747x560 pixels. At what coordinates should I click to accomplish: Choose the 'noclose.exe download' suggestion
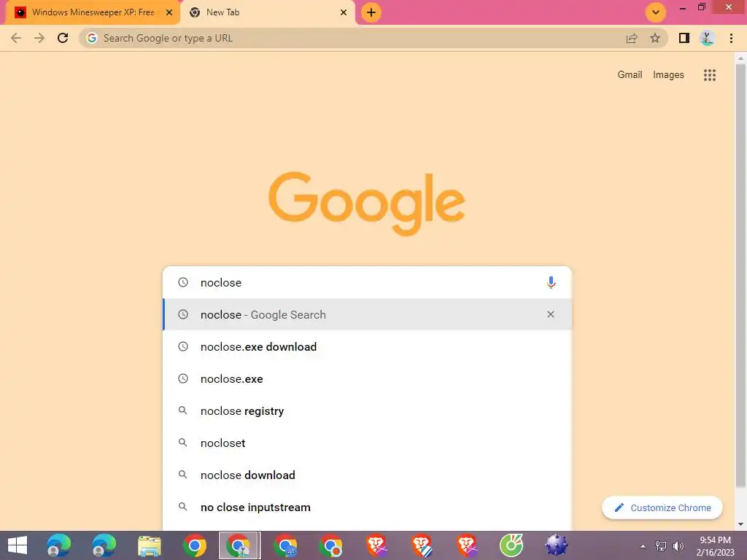pyautogui.click(x=367, y=346)
